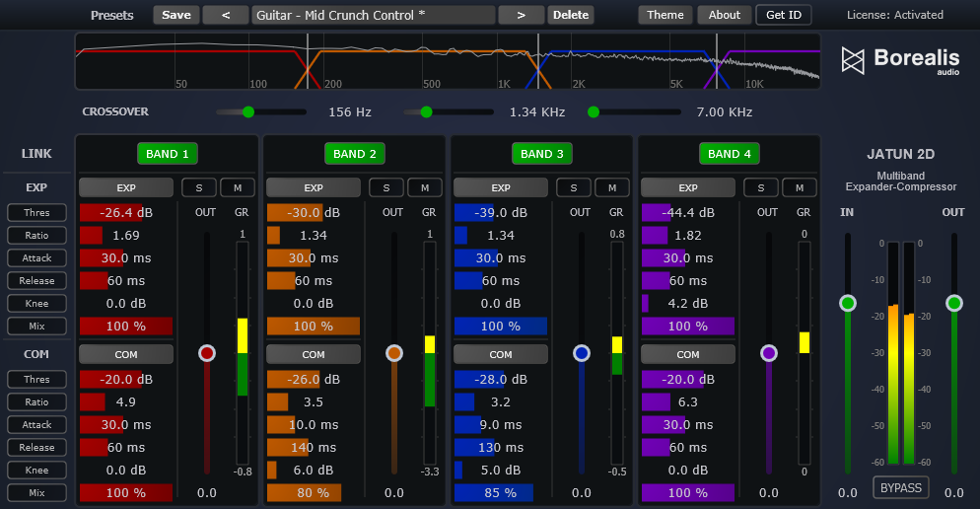Image resolution: width=980 pixels, height=509 pixels.
Task: Link the COM Release parameter across bands
Action: [x=36, y=448]
